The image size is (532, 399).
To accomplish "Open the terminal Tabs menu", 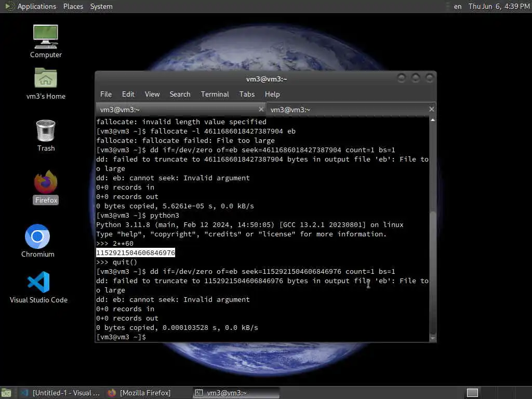I will point(247,95).
